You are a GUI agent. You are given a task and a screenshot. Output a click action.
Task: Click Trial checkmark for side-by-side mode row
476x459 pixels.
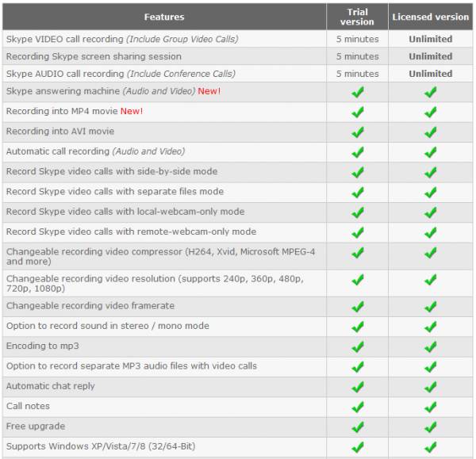358,172
